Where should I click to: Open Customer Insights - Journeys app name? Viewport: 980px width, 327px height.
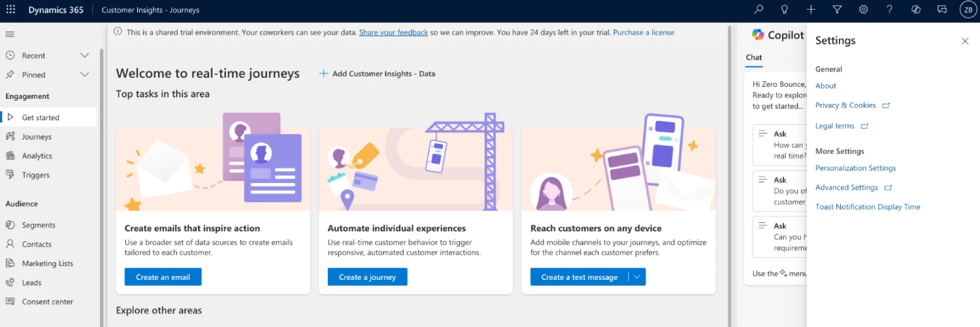(151, 10)
